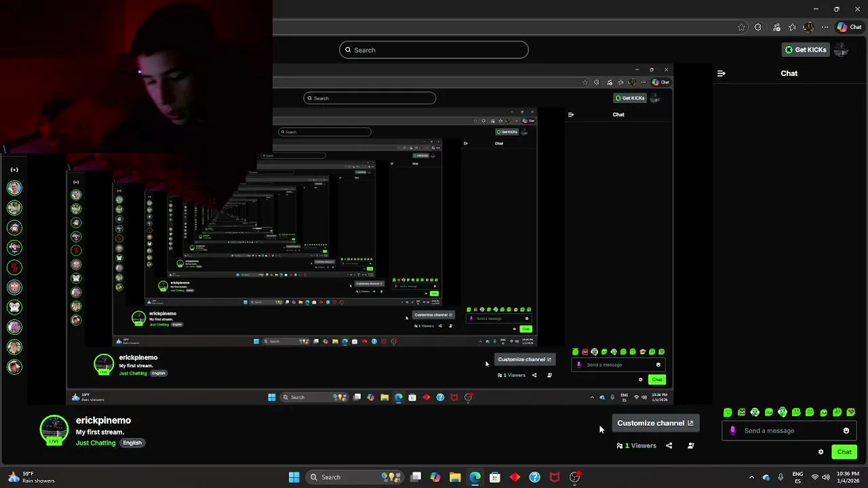Open the Get KICKs button
The image size is (868, 488).
806,49
